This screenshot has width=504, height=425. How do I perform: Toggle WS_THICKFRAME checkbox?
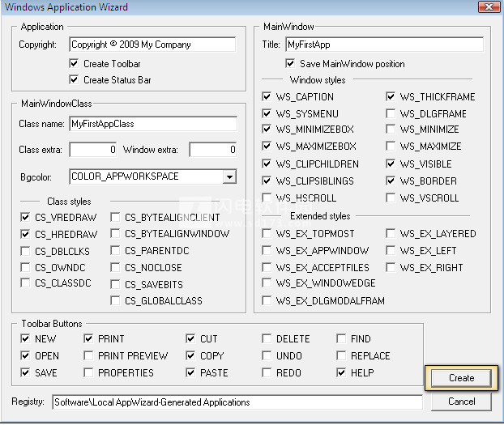pyautogui.click(x=391, y=96)
